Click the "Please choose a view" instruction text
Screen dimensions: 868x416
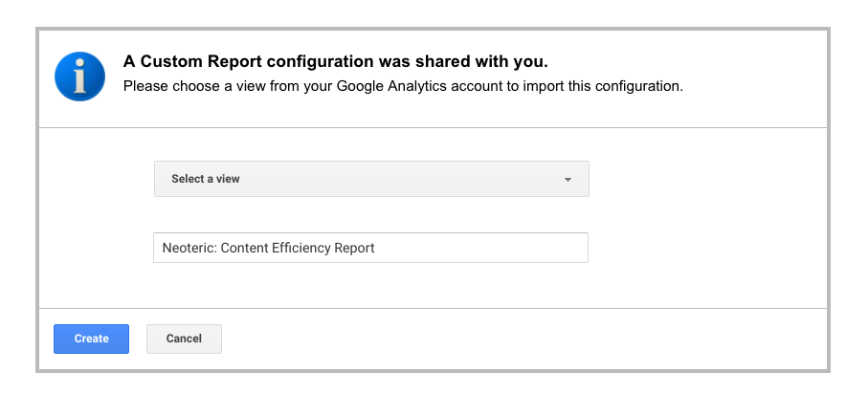pyautogui.click(x=402, y=86)
